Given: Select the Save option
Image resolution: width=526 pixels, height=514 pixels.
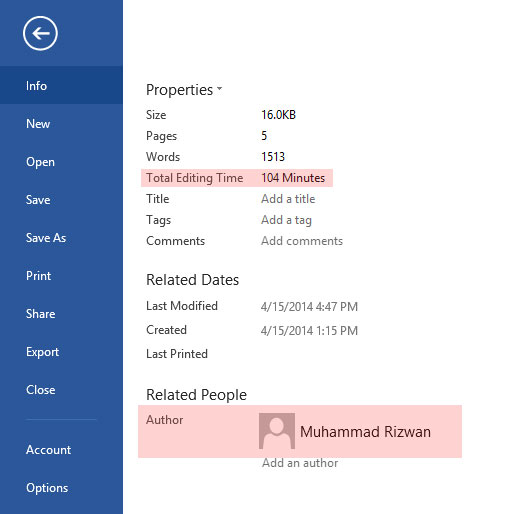Looking at the screenshot, I should point(61,200).
